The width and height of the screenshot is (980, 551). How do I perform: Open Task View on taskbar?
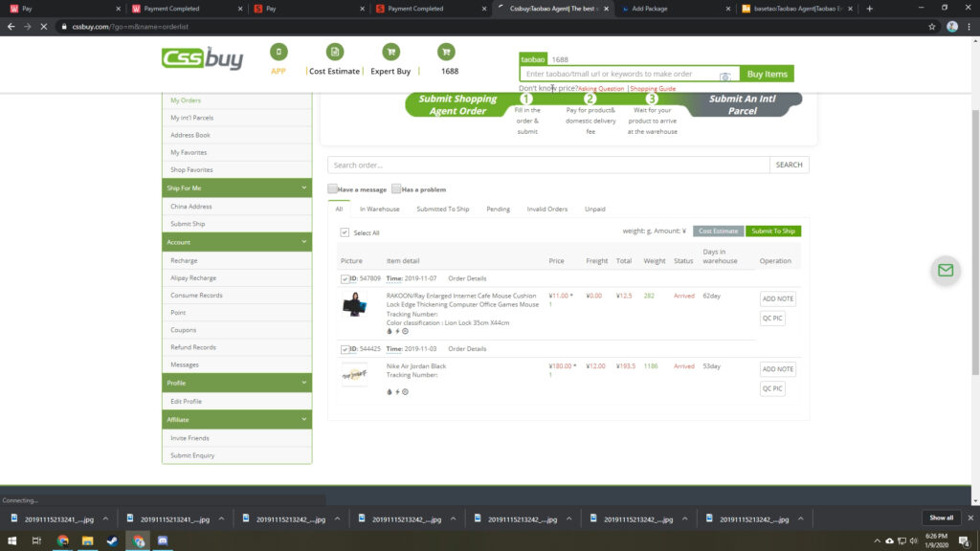tap(37, 540)
